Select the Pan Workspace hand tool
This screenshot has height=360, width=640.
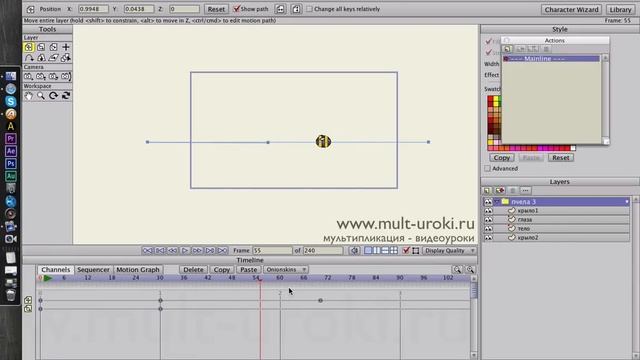tap(28, 96)
